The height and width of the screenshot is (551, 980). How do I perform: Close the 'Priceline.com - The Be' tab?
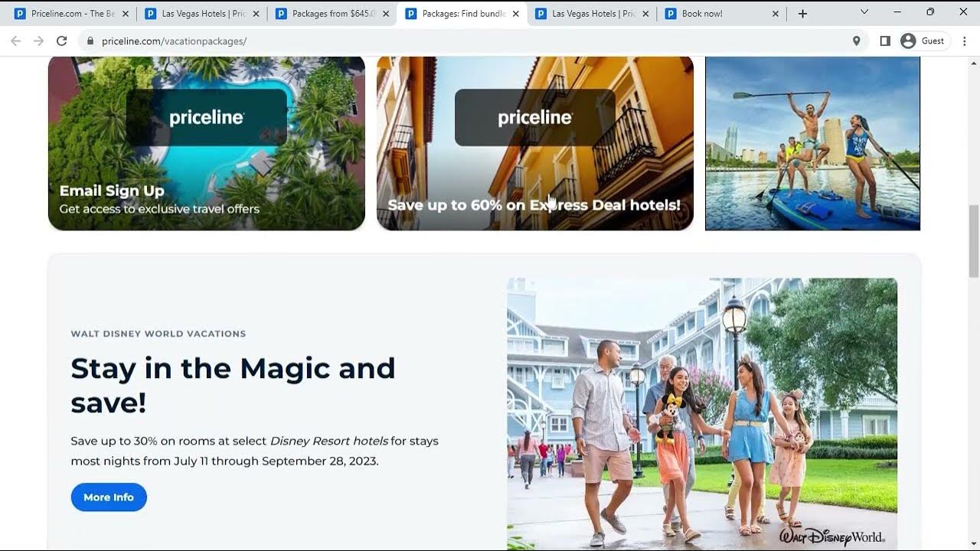tap(126, 14)
